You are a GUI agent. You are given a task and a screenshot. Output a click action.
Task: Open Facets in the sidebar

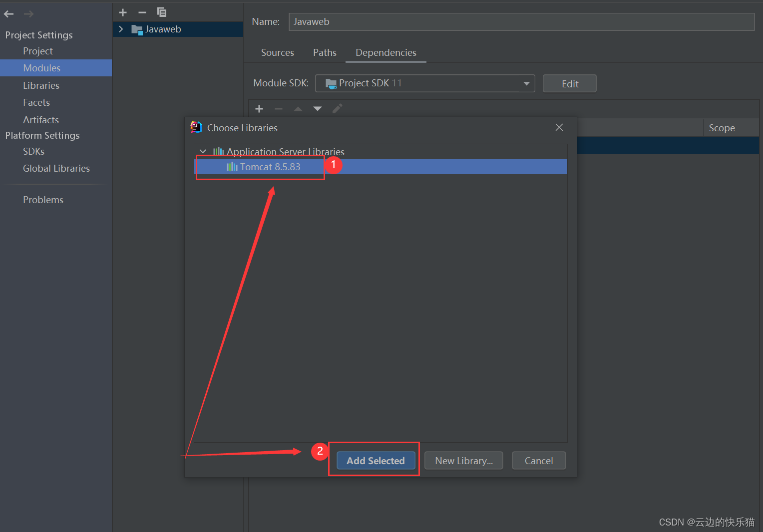[x=36, y=102]
